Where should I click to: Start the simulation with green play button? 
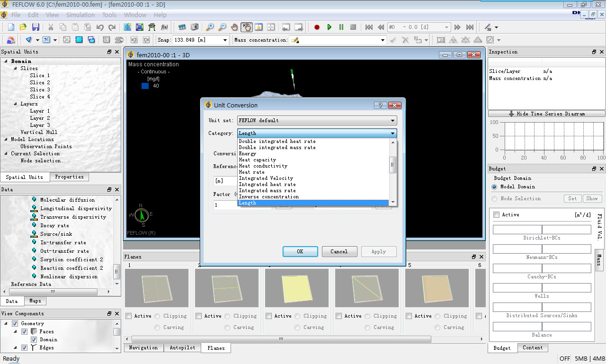330,27
